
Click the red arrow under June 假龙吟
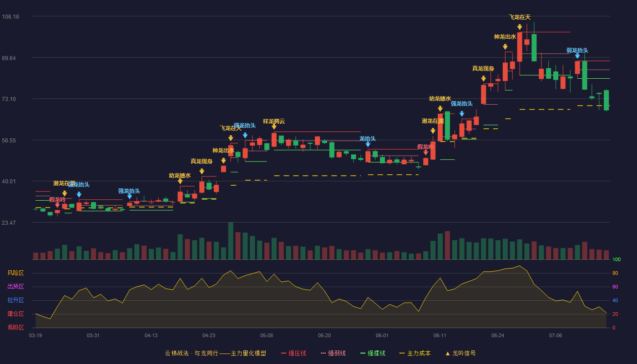click(x=425, y=152)
